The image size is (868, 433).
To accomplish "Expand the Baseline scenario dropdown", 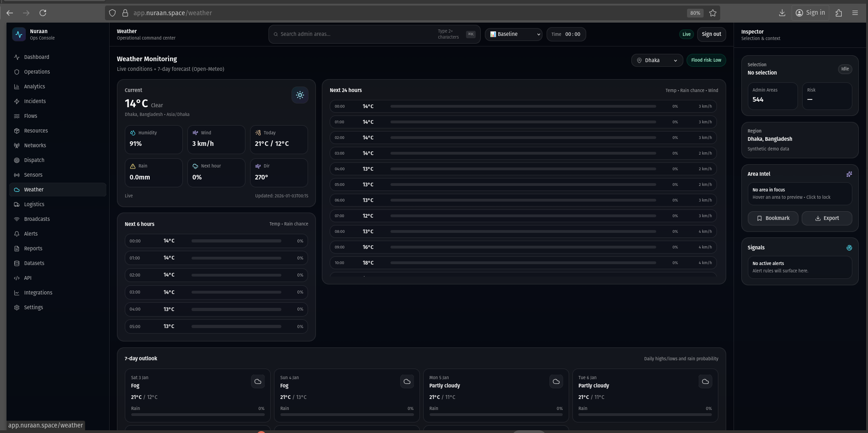I will (513, 35).
